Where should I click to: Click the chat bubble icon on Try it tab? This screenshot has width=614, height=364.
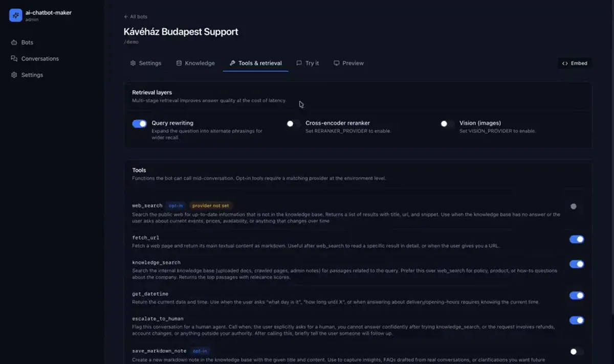(x=299, y=63)
